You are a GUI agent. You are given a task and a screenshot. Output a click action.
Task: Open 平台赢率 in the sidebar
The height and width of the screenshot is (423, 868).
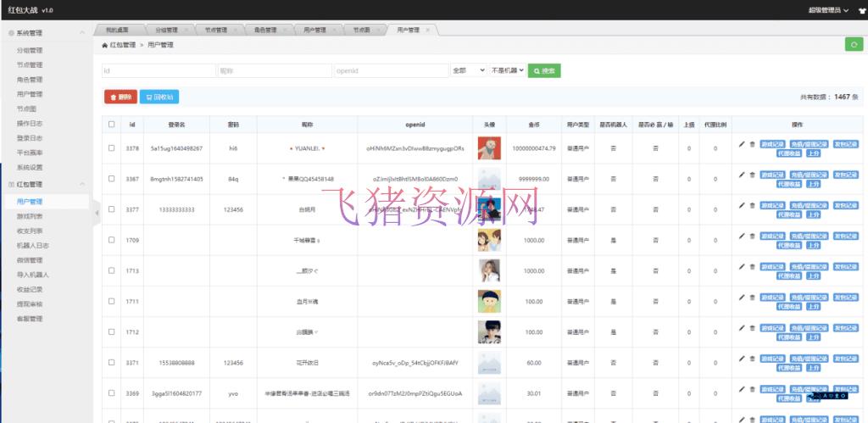30,153
